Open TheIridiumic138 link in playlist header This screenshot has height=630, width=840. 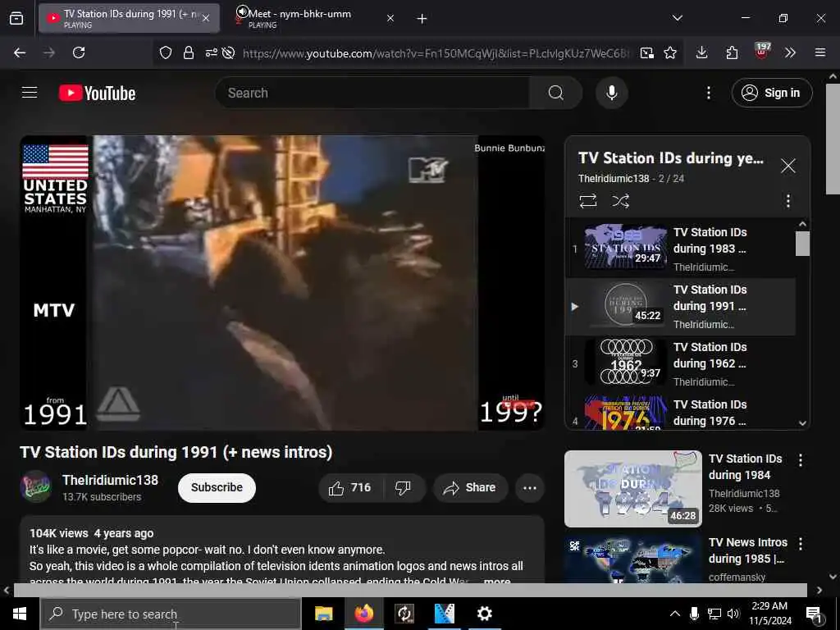614,178
